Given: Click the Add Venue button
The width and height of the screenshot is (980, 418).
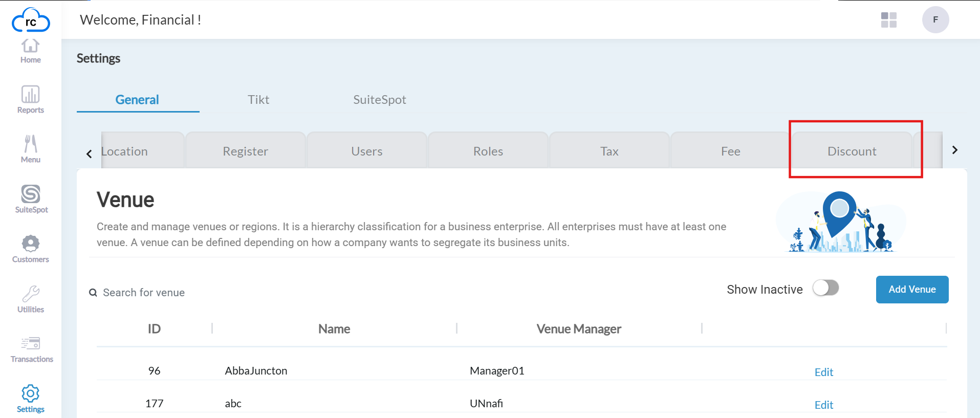Looking at the screenshot, I should pyautogui.click(x=912, y=290).
